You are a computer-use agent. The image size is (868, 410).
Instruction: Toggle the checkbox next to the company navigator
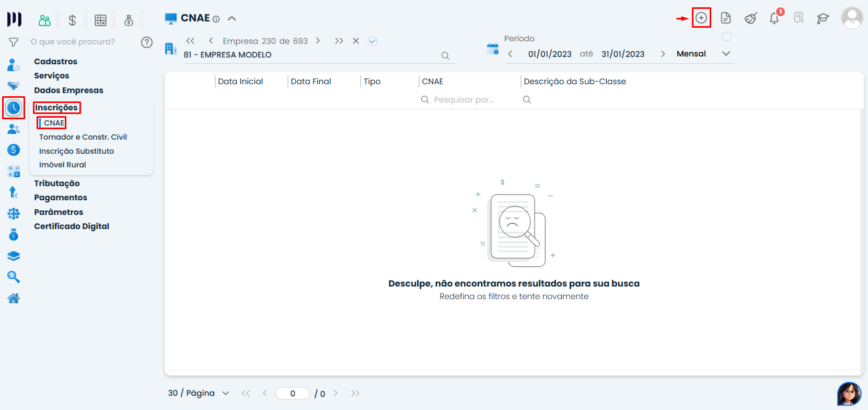pos(372,41)
